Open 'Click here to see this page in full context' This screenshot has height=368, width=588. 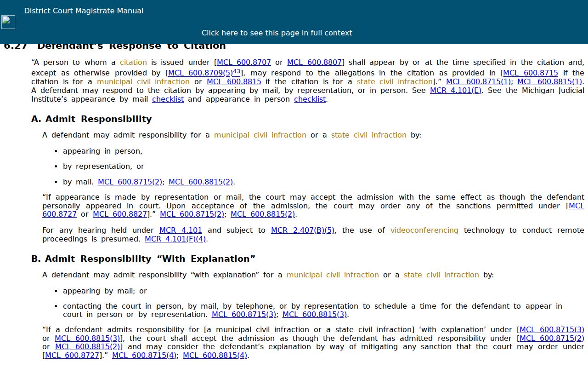coord(277,33)
